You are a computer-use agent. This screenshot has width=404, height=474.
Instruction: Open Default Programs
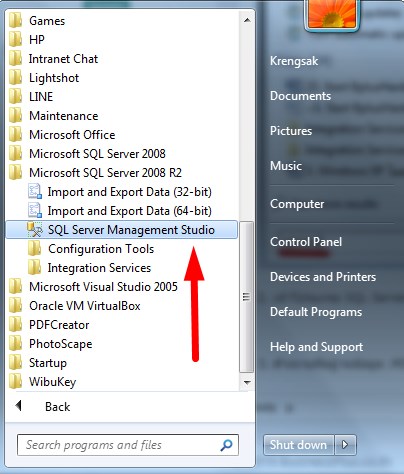316,312
